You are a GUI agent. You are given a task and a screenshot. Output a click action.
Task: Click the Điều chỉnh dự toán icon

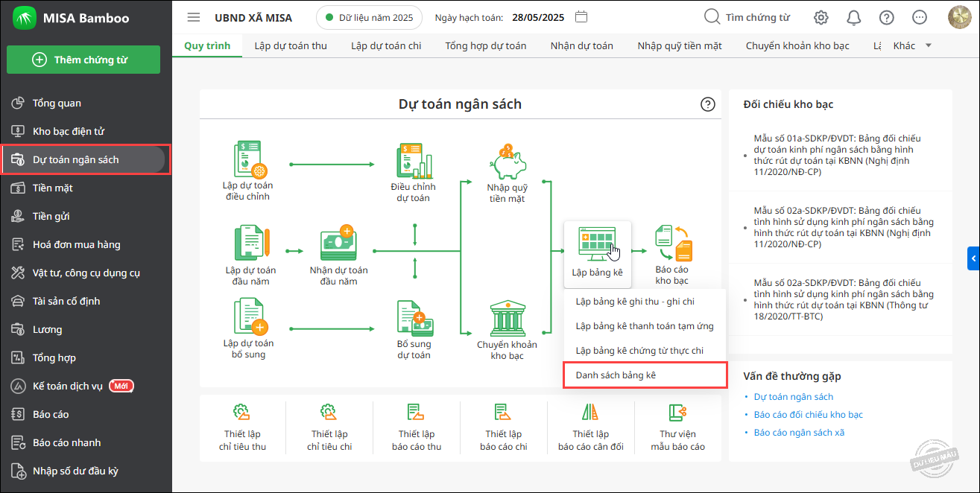click(x=414, y=160)
